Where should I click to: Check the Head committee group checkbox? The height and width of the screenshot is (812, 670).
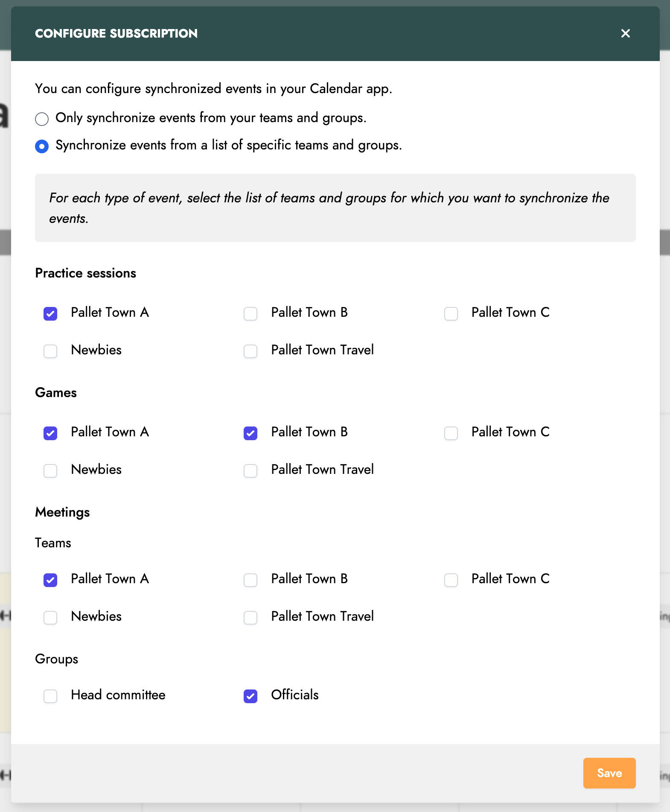coord(50,696)
